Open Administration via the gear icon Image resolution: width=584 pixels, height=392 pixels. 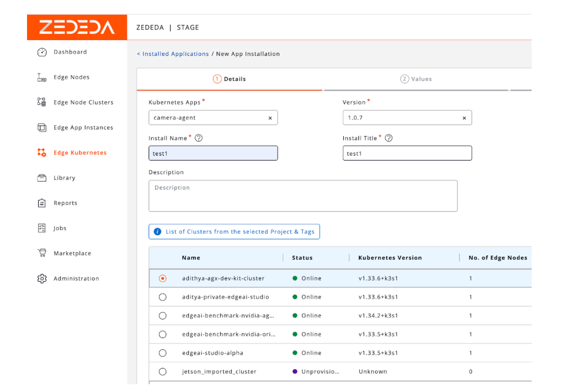pyautogui.click(x=42, y=278)
